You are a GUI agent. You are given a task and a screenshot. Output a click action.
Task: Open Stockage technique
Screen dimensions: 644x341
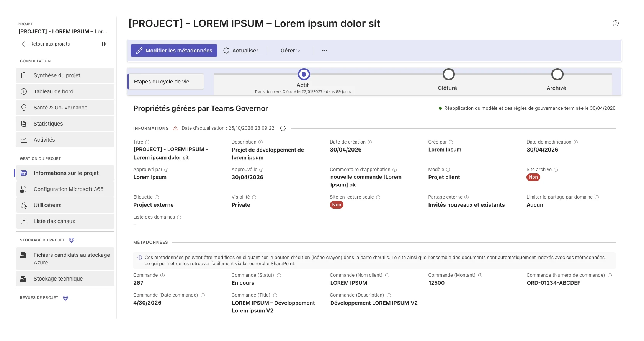click(x=65, y=279)
